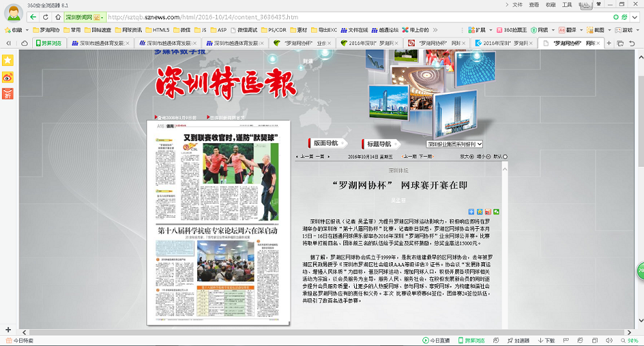Image resolution: width=644 pixels, height=346 pixels.
Task: Open the 360抢票王 extension
Action: pos(512,30)
